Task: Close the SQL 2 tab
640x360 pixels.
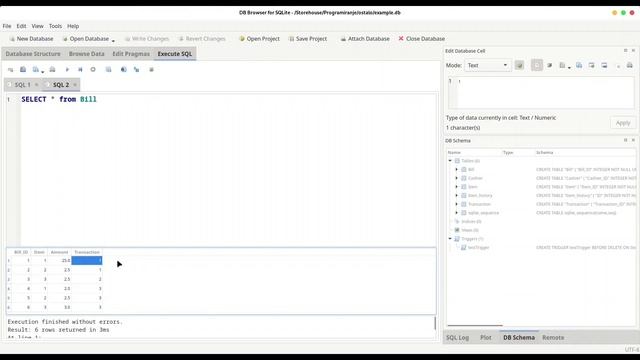Action: click(x=75, y=85)
